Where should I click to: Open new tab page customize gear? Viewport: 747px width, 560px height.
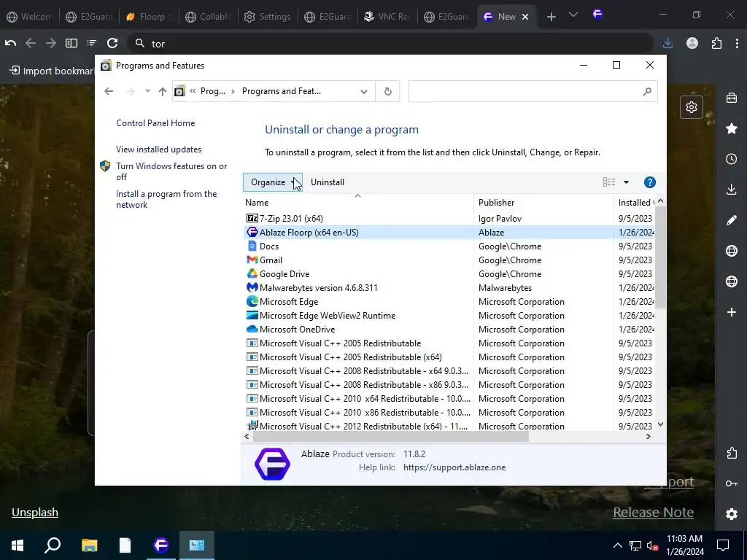pyautogui.click(x=692, y=107)
